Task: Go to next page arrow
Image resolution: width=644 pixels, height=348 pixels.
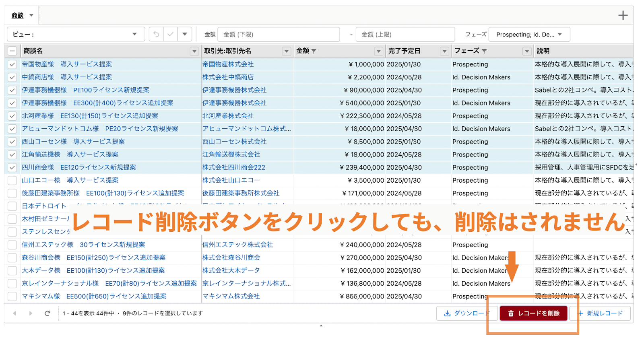Action: point(31,313)
